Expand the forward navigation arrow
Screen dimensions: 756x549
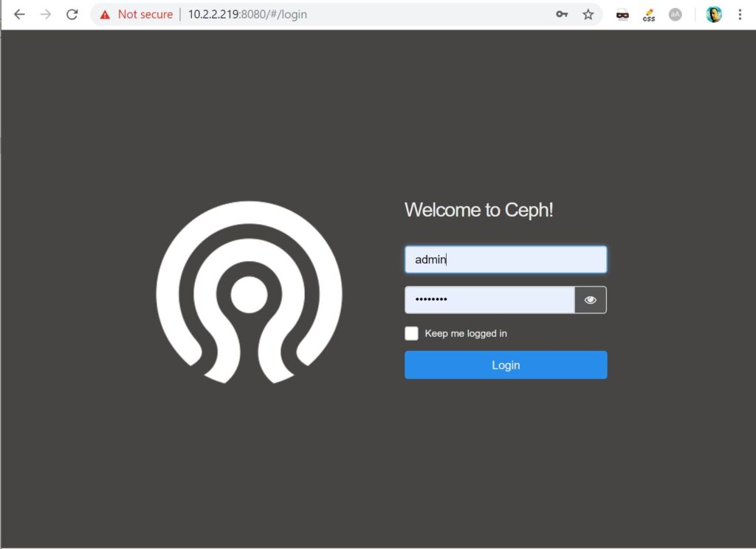click(x=45, y=13)
